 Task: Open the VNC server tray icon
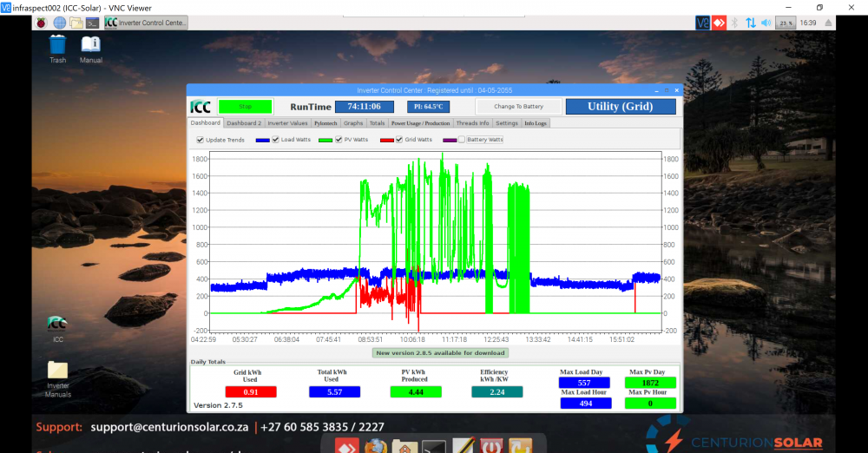pos(702,23)
